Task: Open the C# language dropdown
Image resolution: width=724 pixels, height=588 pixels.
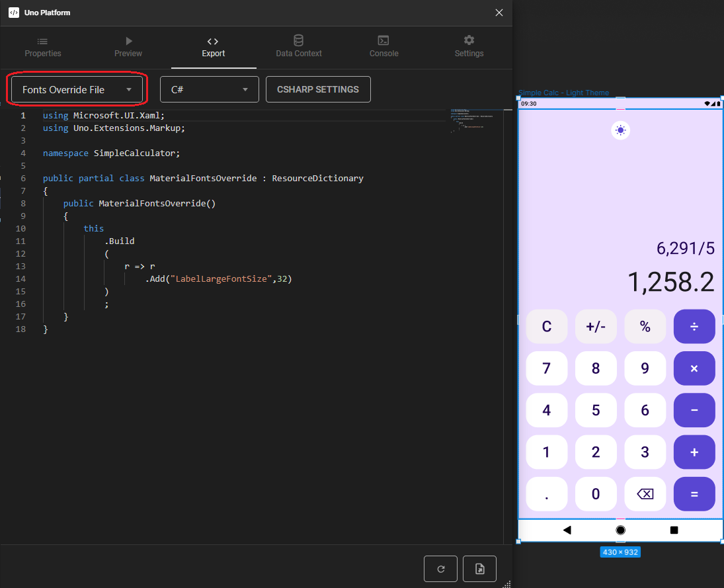Action: click(x=209, y=89)
